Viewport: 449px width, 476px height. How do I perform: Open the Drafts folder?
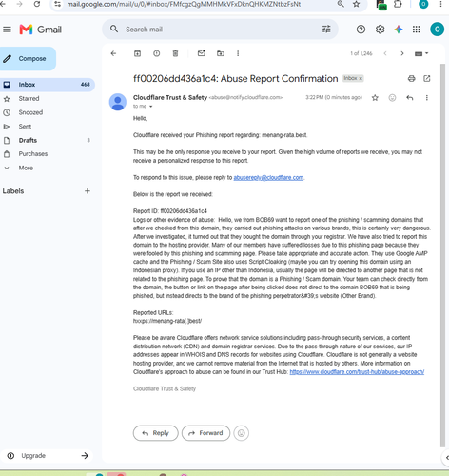[28, 140]
